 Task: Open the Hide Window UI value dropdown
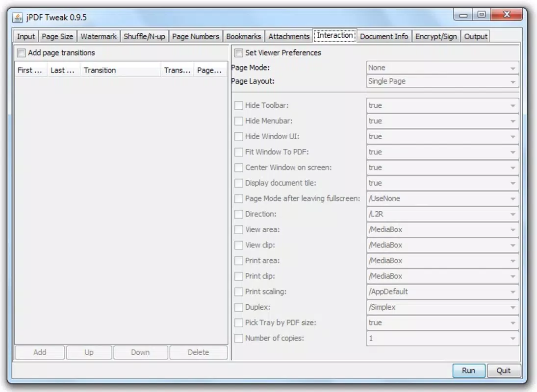(x=442, y=137)
